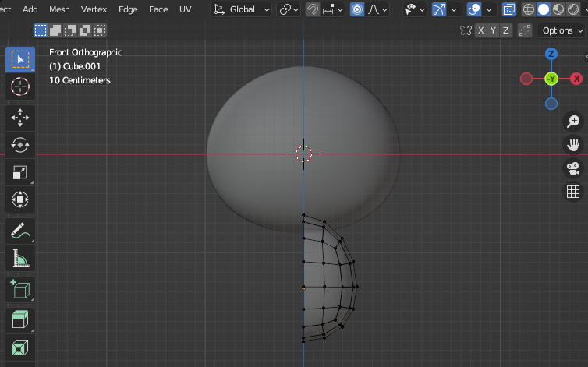Choose the Extrude Region tool

tap(20, 319)
